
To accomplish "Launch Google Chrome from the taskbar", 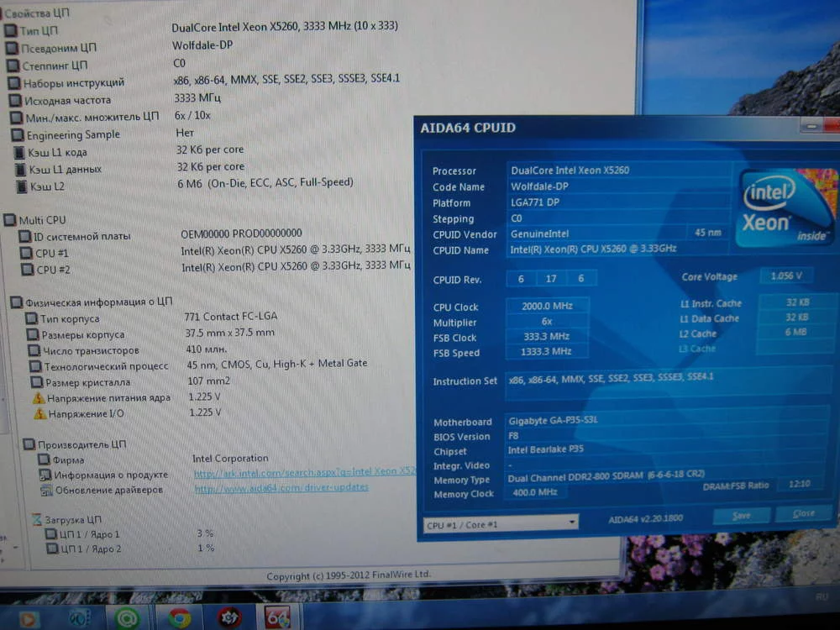I will 180,617.
